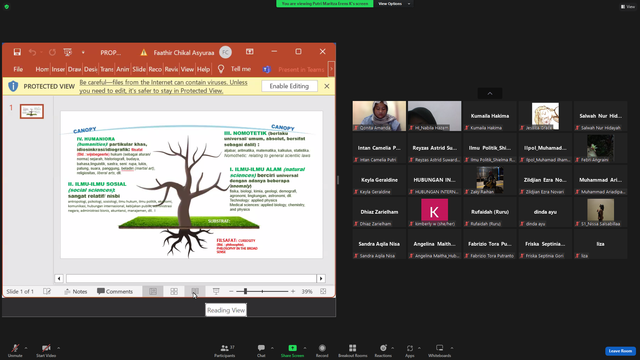The image size is (640, 360).
Task: Open the Insert ribbon tab
Action: (58, 69)
